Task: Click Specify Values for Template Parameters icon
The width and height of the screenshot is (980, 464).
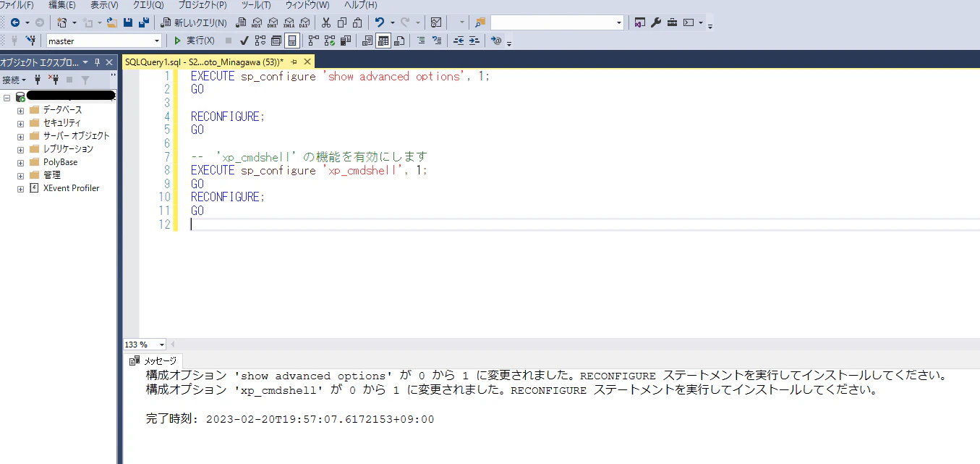Action: coord(495,41)
